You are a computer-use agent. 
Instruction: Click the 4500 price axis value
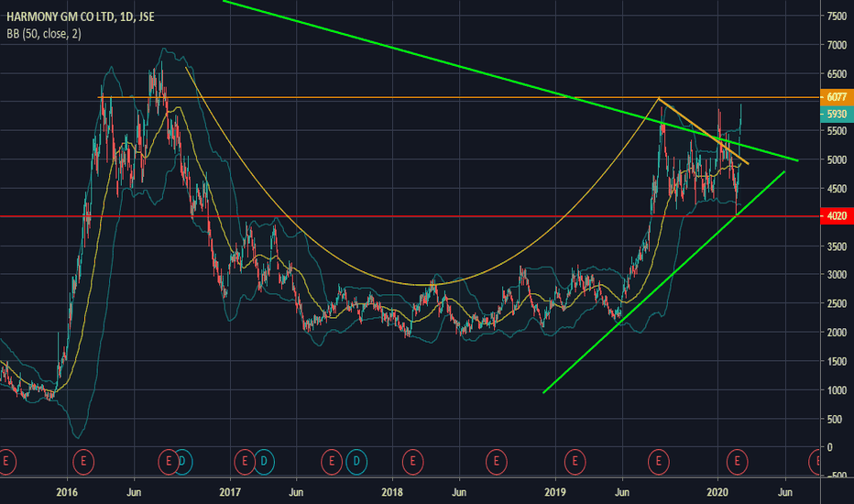(x=837, y=189)
